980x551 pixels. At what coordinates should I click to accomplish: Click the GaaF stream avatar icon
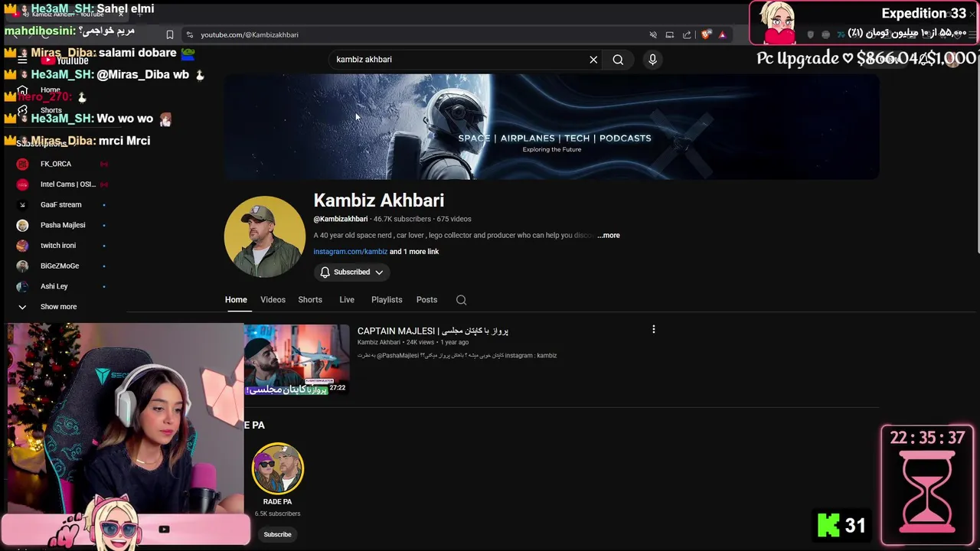[22, 205]
